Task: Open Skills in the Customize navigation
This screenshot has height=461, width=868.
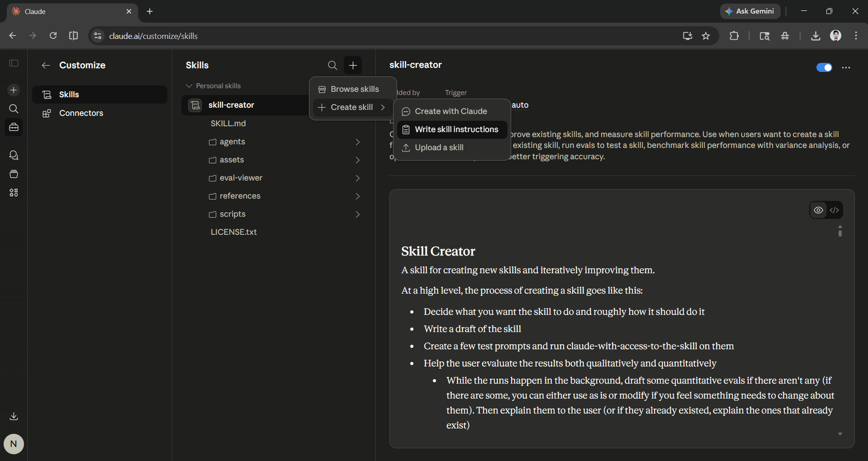Action: 100,95
